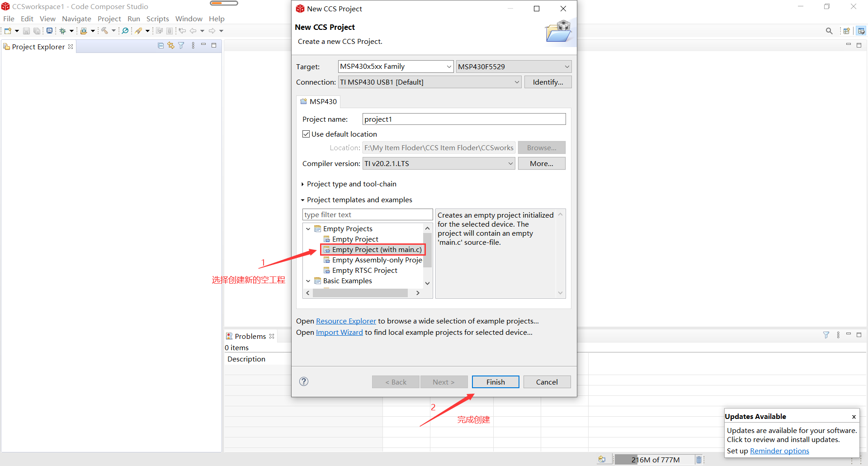Click the Flash pen toolbar icon

139,31
